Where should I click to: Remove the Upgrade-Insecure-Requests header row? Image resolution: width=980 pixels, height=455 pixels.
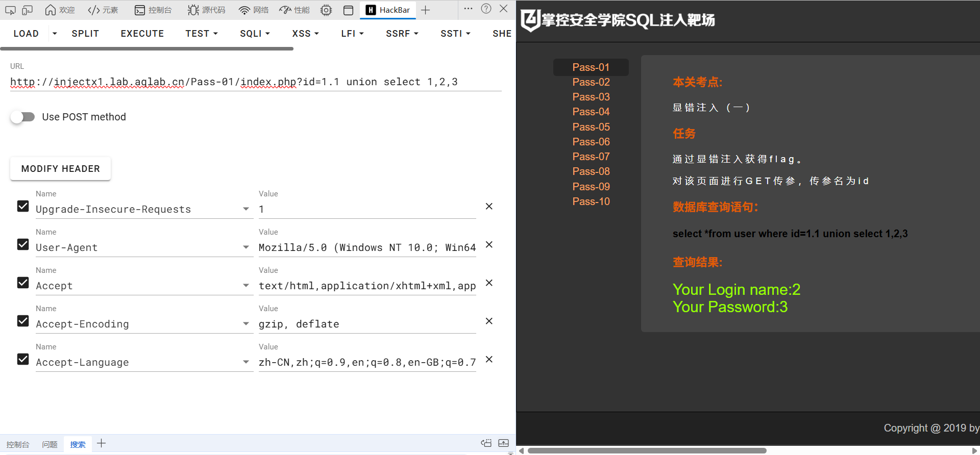[489, 206]
